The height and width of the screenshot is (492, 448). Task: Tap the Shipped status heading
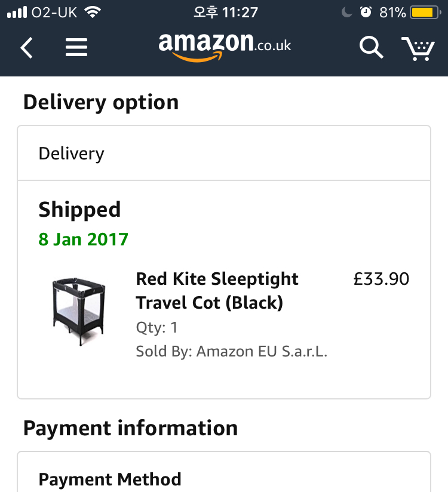pyautogui.click(x=79, y=210)
